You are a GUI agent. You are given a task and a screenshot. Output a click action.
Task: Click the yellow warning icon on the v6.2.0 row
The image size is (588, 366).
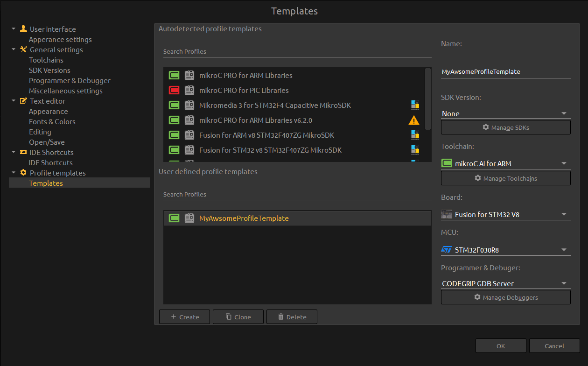point(414,120)
